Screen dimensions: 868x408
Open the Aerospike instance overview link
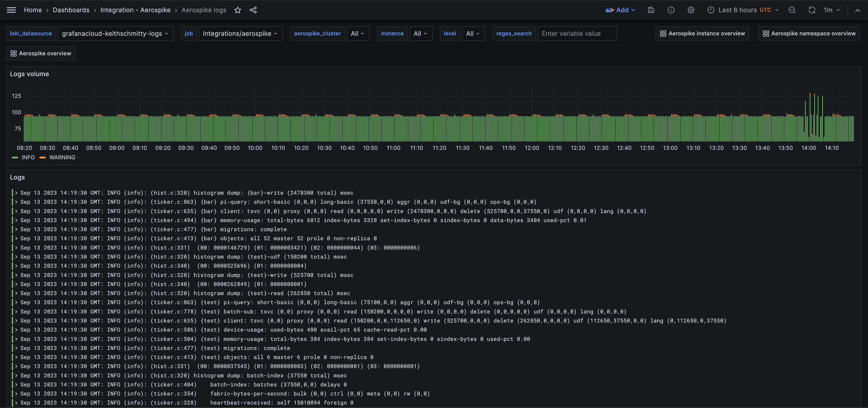click(x=702, y=33)
